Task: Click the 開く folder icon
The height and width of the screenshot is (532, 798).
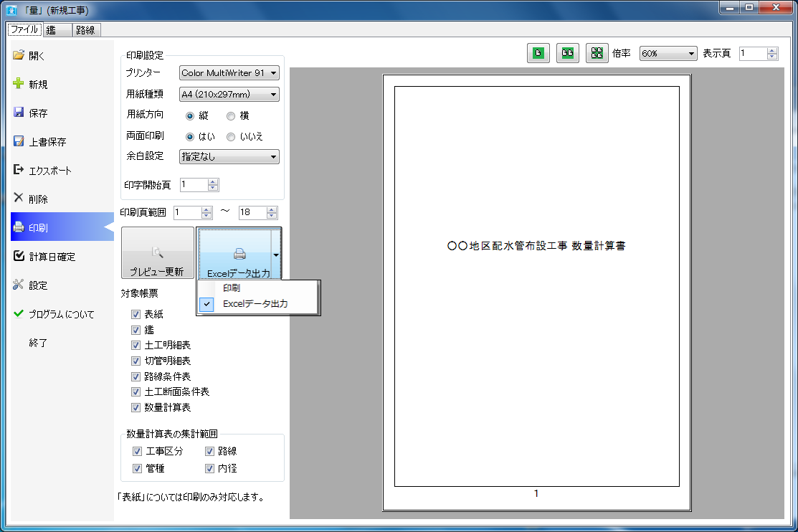Action: tap(19, 55)
